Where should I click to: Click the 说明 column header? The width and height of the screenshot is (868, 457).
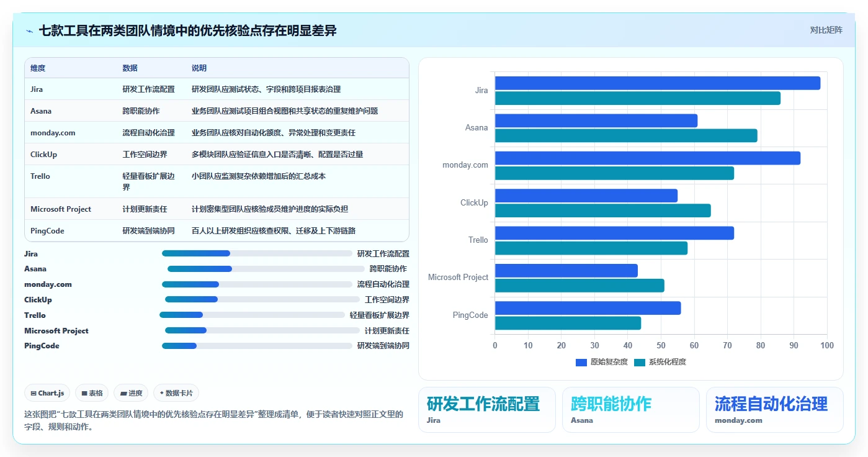(x=199, y=68)
